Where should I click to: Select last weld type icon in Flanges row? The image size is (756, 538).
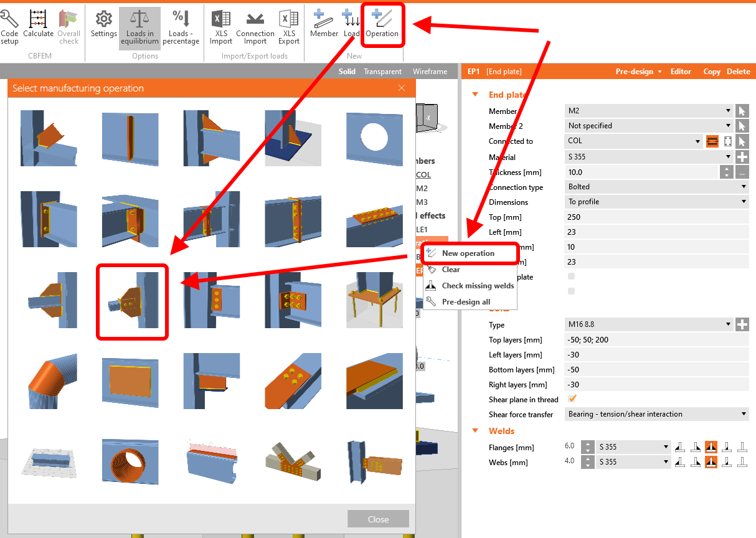point(742,446)
